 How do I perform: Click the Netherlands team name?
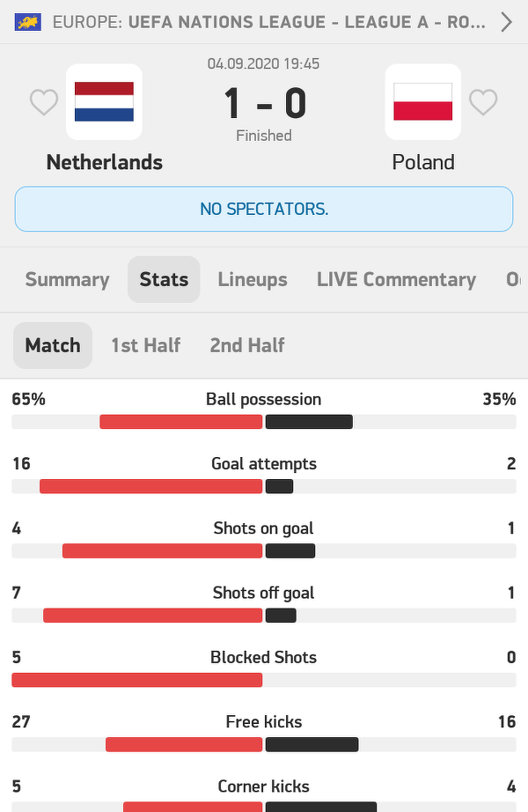(104, 162)
